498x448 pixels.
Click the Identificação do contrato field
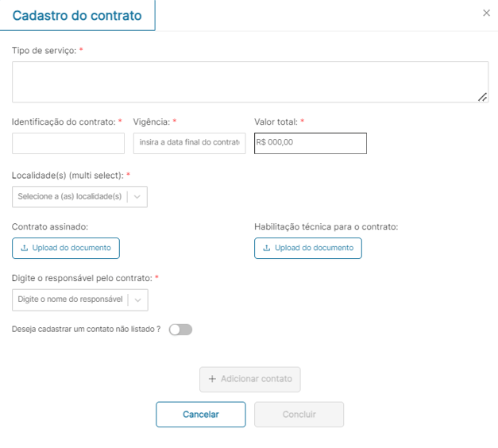click(68, 143)
